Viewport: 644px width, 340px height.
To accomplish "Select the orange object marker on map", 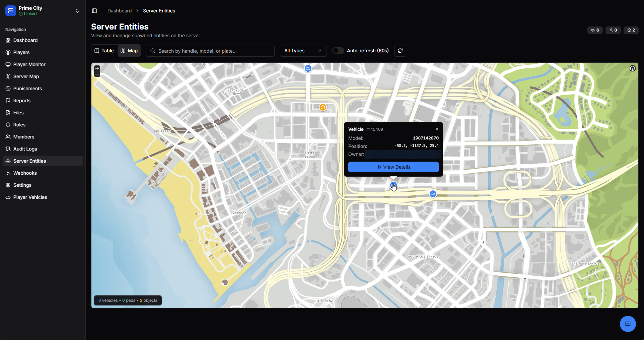I will coord(323,107).
